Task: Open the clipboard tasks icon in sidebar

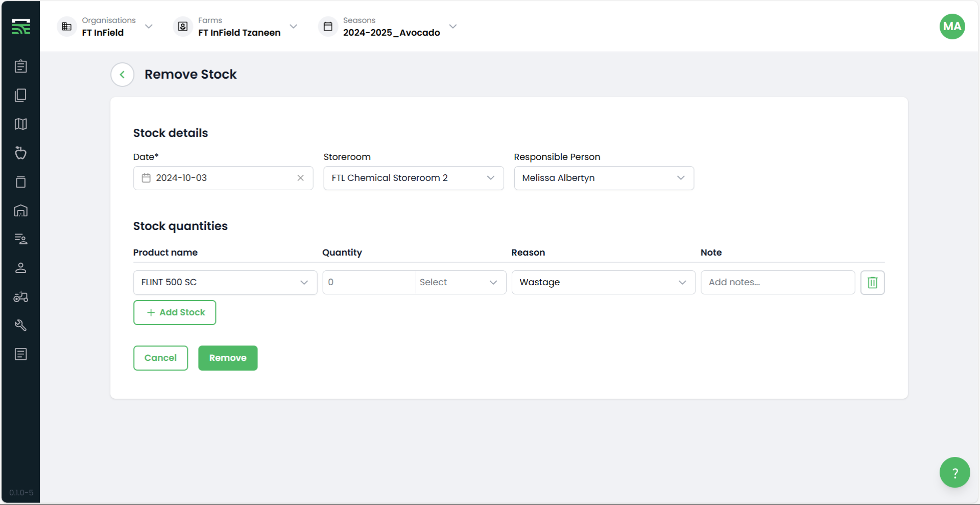Action: click(21, 66)
